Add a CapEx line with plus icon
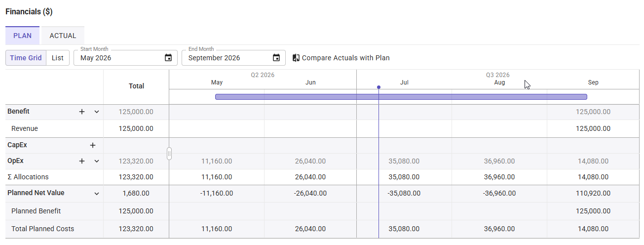 click(92, 145)
